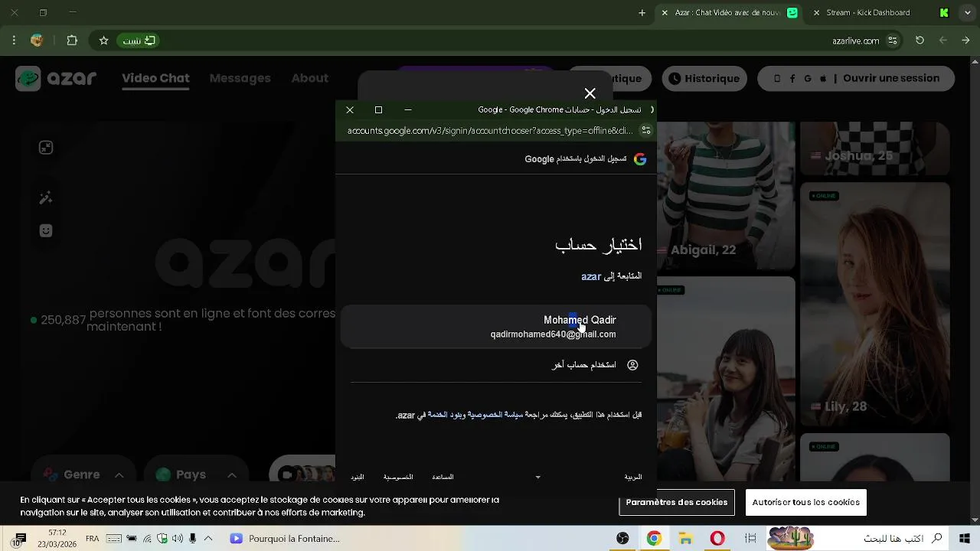Image resolution: width=980 pixels, height=551 pixels.
Task: Close the Stream - Kick Dashboard tab
Action: [x=816, y=12]
